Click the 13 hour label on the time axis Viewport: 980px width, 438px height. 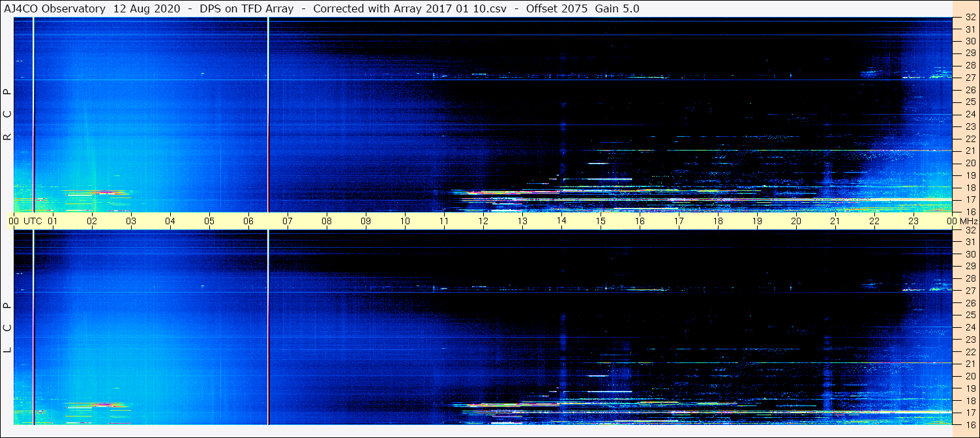pos(522,221)
